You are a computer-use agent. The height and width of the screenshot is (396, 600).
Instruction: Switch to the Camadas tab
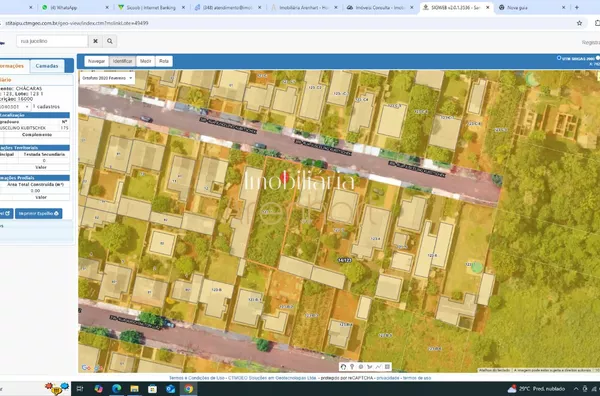coord(47,66)
